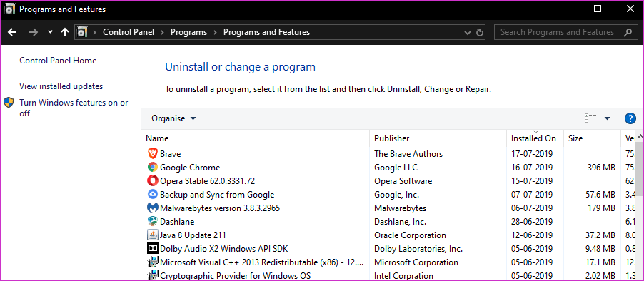Go back with the left arrow
This screenshot has width=644, height=281.
[x=12, y=32]
